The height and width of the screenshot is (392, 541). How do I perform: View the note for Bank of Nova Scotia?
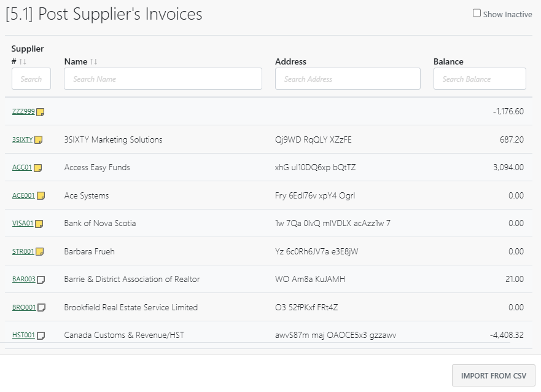(x=39, y=223)
